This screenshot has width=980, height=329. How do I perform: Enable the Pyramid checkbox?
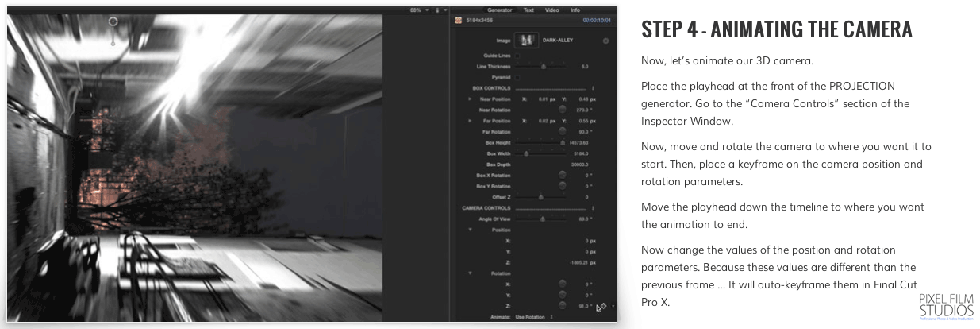point(518,77)
